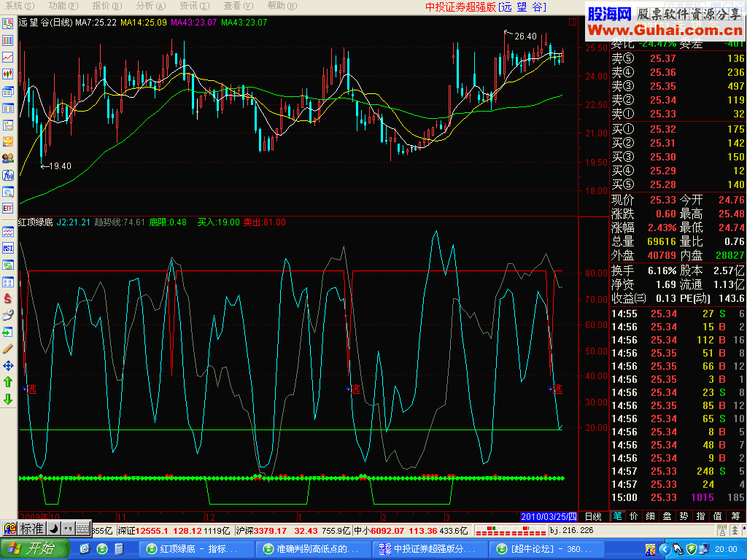
Task: Switch to the 势 tab
Action: (684, 516)
